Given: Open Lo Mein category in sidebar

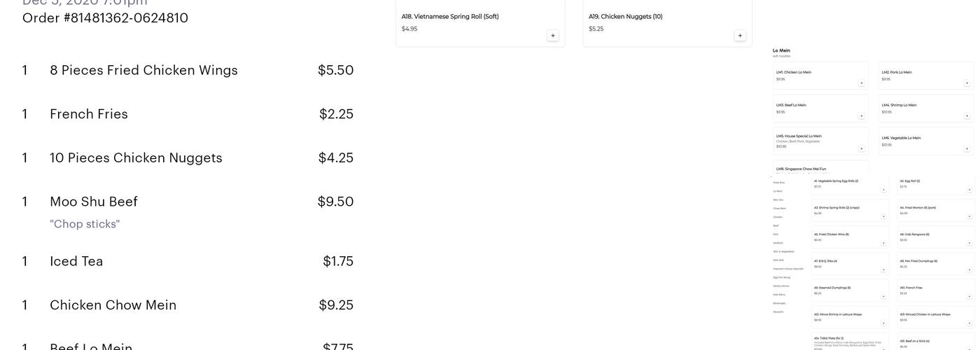Looking at the screenshot, I should [778, 191].
